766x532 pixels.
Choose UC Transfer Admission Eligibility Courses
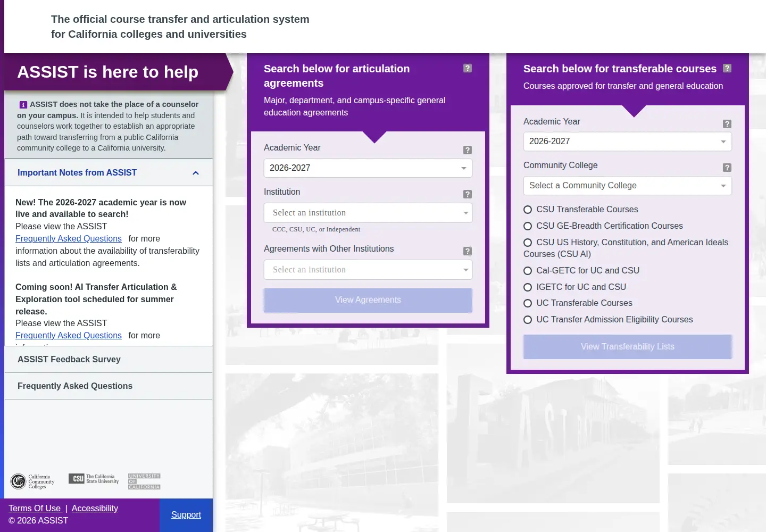(528, 320)
